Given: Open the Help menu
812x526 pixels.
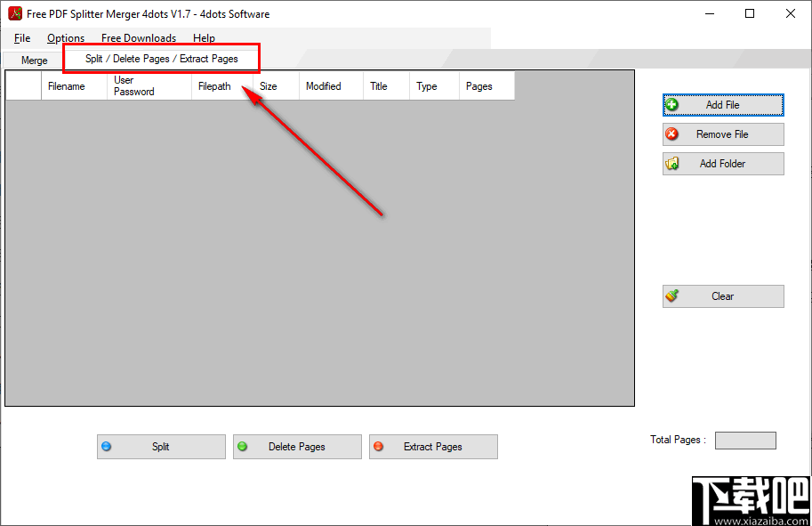Looking at the screenshot, I should click(204, 37).
